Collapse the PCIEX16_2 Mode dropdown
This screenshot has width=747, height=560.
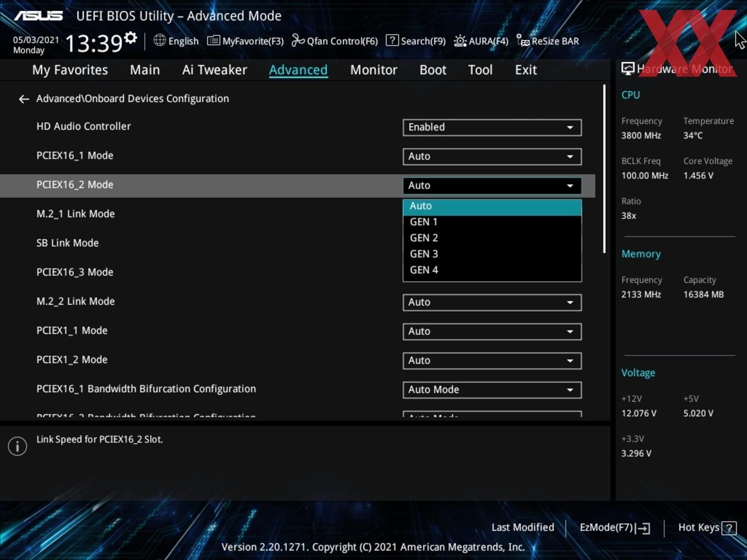coord(492,186)
